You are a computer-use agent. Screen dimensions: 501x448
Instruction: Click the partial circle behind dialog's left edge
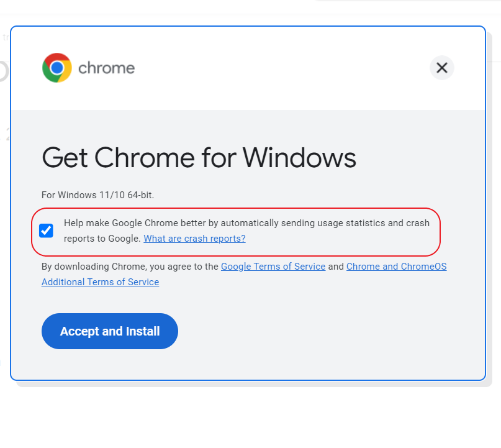tap(3, 71)
